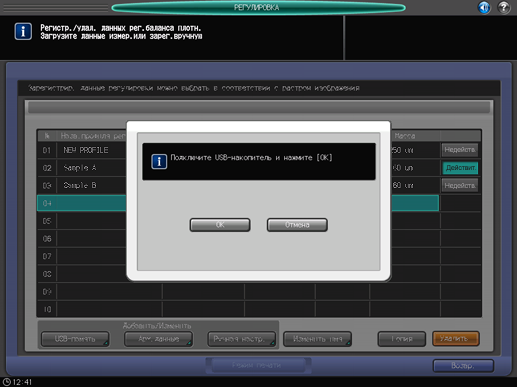Cancel the dialog with Отмена button
Screen dimensions: 517x387
tap(297, 225)
